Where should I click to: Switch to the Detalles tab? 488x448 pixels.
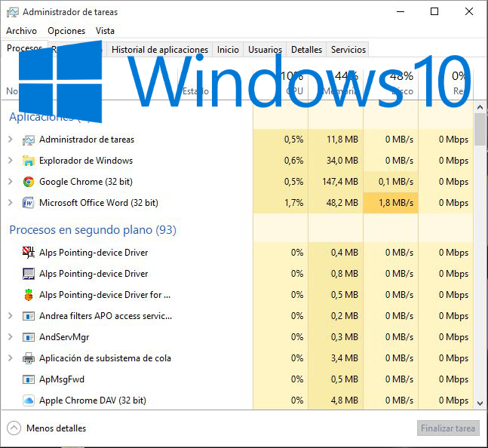(x=306, y=50)
